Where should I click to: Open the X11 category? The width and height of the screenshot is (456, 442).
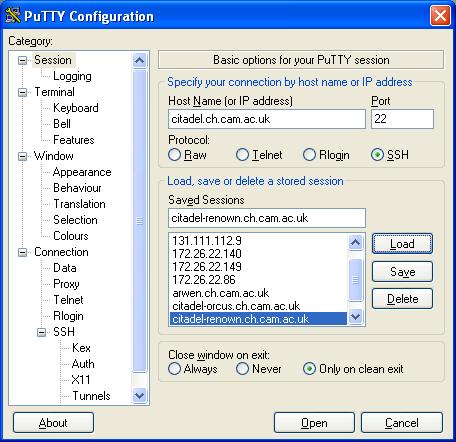coord(81,380)
